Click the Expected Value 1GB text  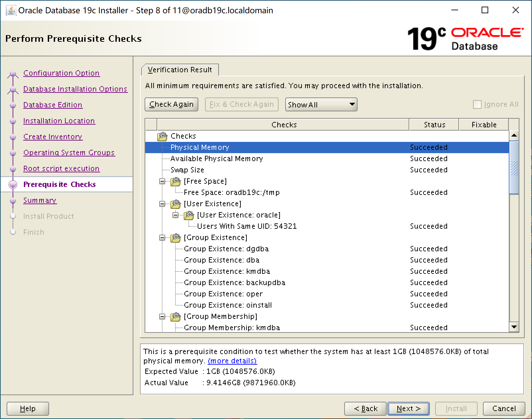click(x=241, y=372)
